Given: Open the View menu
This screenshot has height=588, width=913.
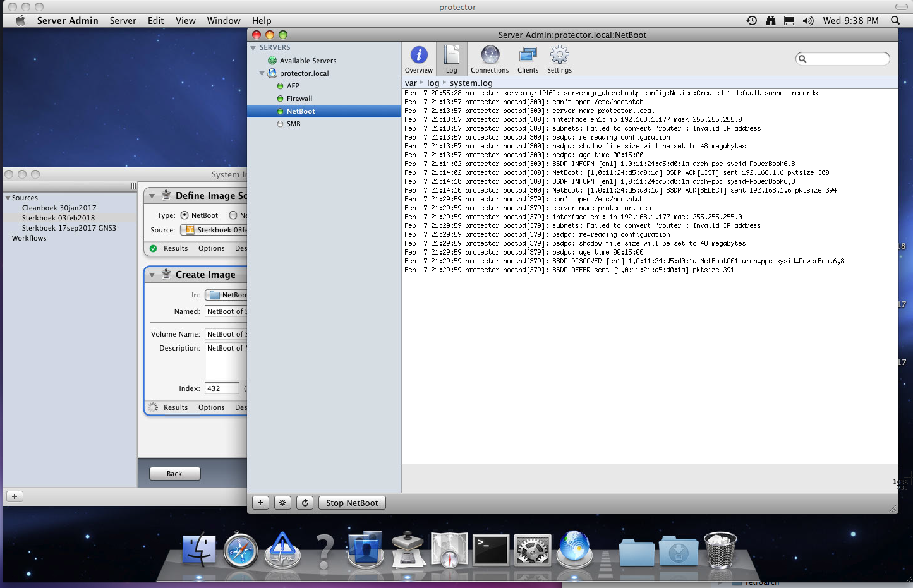Looking at the screenshot, I should pyautogui.click(x=185, y=21).
